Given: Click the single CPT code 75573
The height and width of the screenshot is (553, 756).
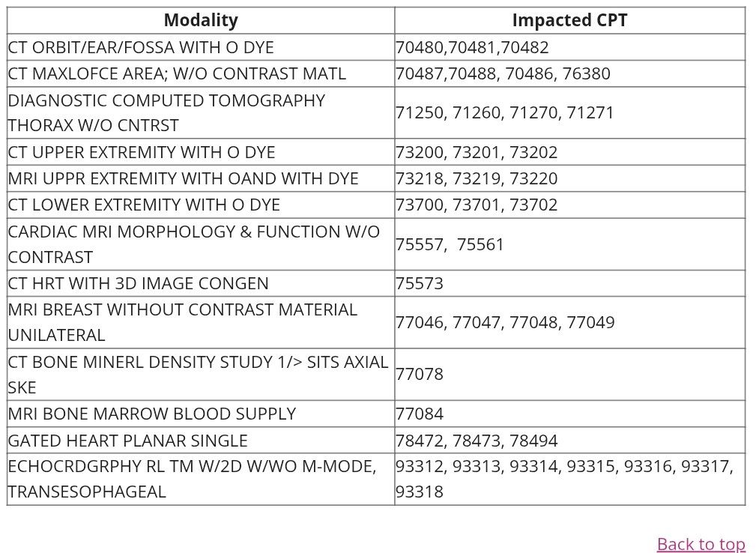Looking at the screenshot, I should [420, 283].
